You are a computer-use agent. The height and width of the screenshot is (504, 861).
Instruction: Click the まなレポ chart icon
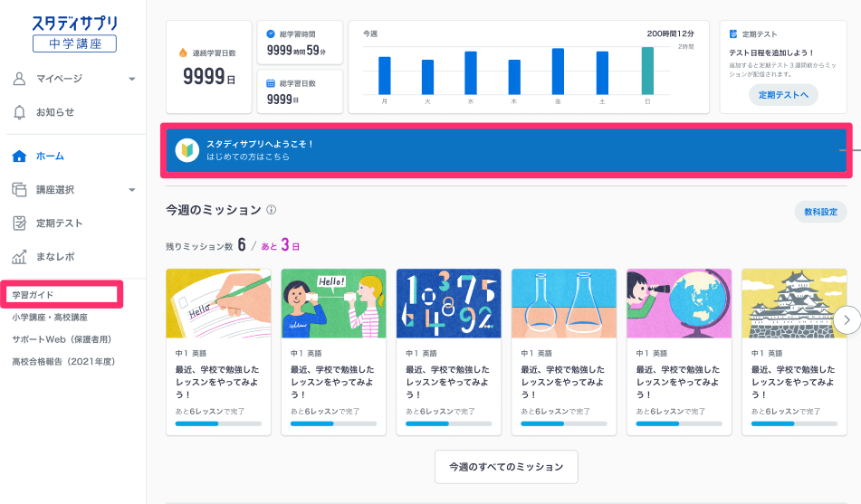[x=19, y=256]
